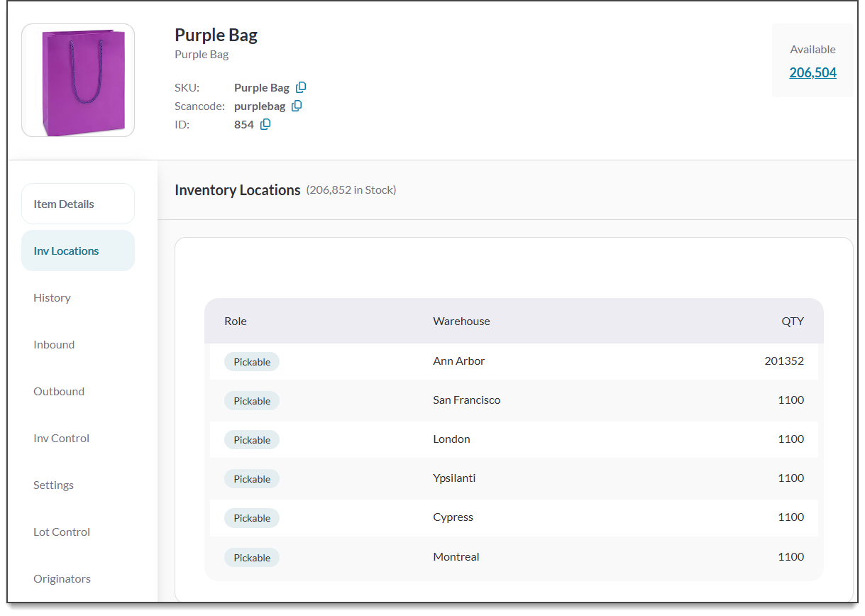The image size is (865, 616).
Task: Navigate to Inv Control
Action: 61,438
